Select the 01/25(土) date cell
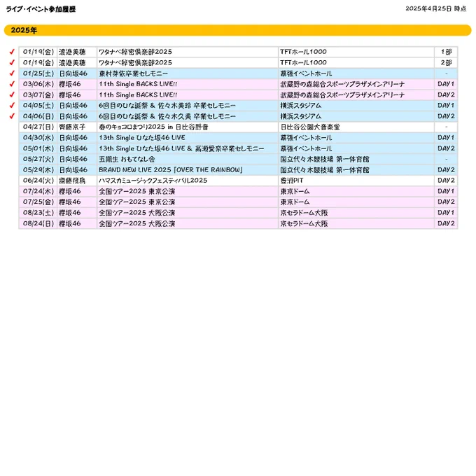This screenshot has height=476, width=476. 38,73
